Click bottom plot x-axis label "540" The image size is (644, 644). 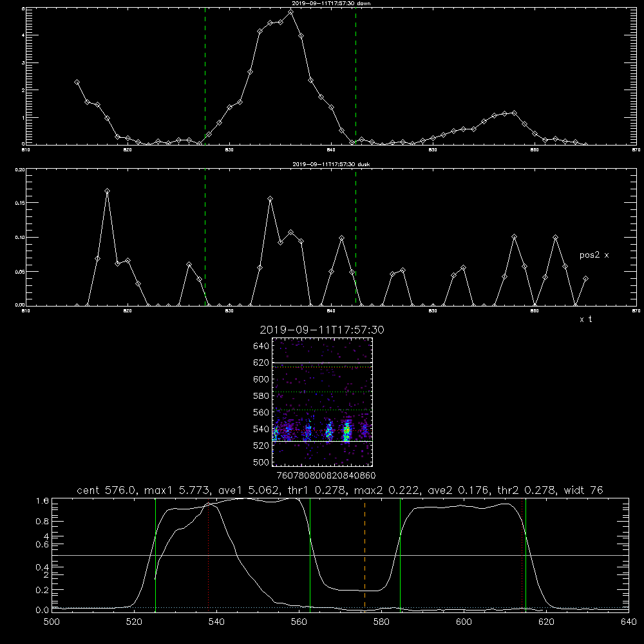pos(216,622)
